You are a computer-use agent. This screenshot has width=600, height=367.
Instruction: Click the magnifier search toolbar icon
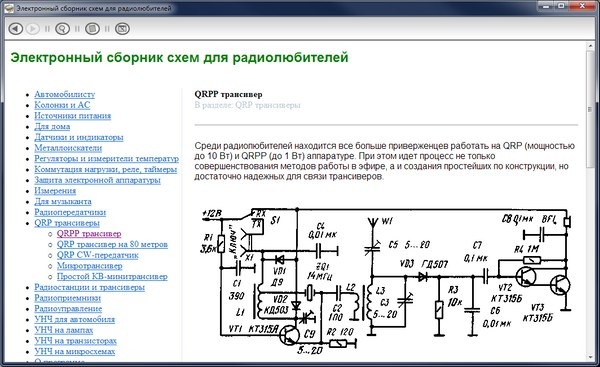pyautogui.click(x=62, y=29)
